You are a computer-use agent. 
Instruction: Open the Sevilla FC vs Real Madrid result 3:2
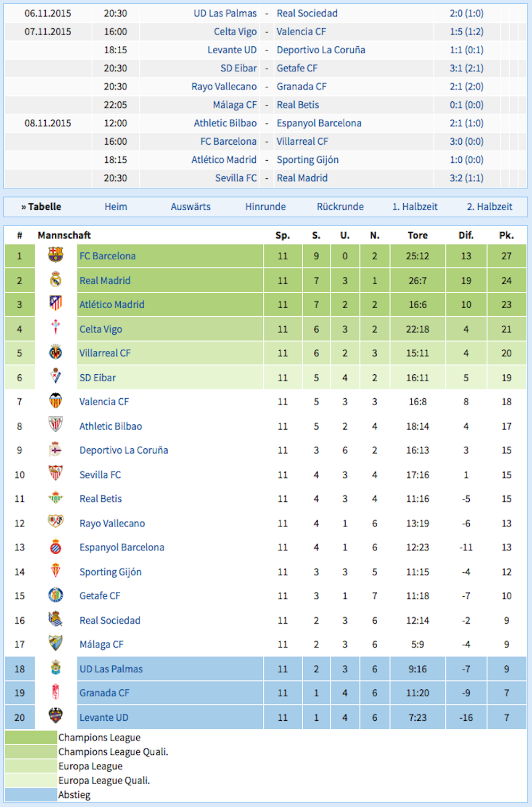click(467, 178)
